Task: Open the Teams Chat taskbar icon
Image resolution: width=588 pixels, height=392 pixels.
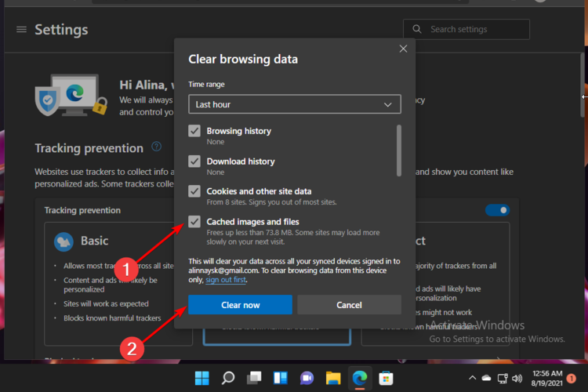Action: tap(307, 378)
